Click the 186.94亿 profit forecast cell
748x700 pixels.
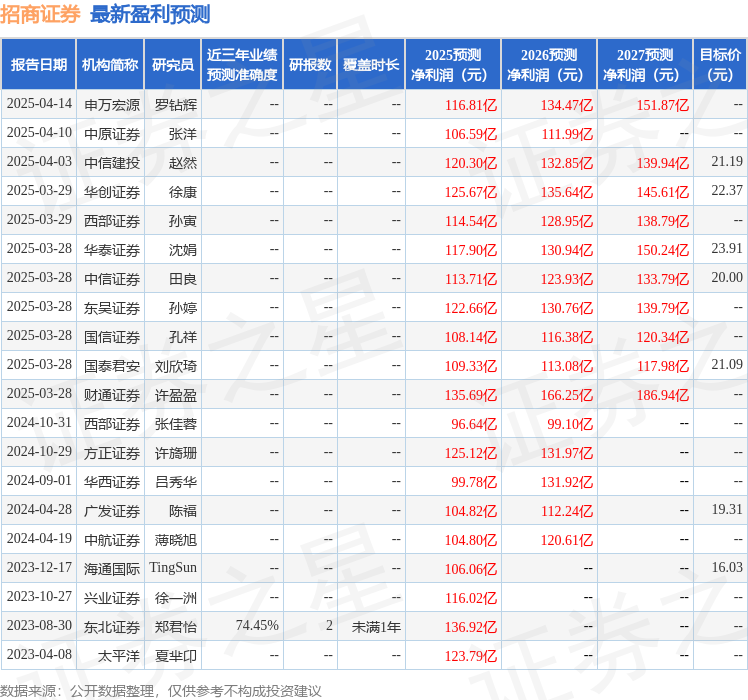[x=663, y=394]
